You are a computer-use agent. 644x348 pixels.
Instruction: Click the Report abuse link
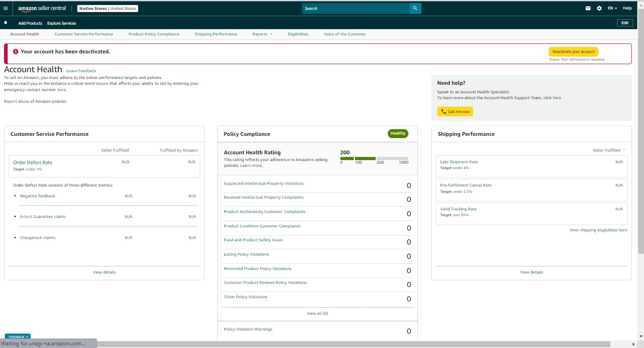(17, 101)
